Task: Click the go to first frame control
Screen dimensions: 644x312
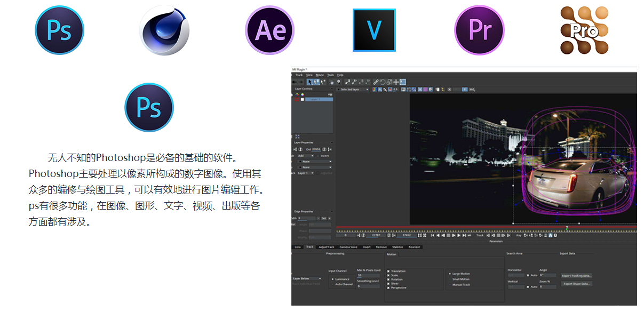Action: (432, 235)
